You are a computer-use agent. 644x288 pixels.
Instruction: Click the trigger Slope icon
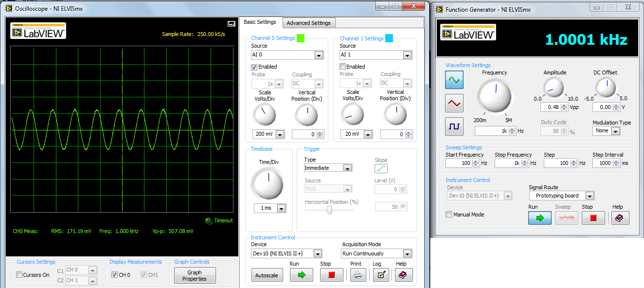point(381,168)
